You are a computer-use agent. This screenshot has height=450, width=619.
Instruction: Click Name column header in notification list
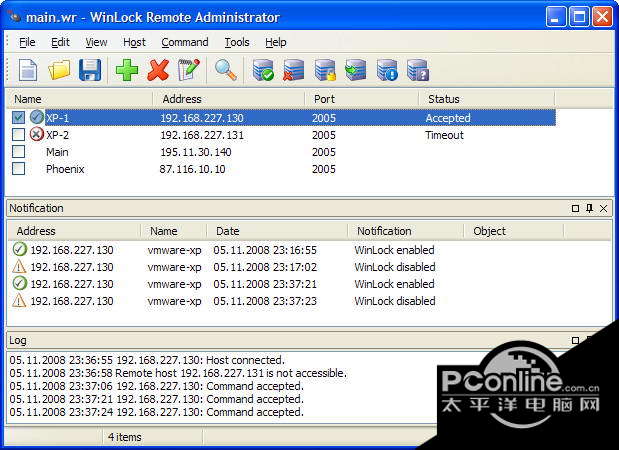174,231
